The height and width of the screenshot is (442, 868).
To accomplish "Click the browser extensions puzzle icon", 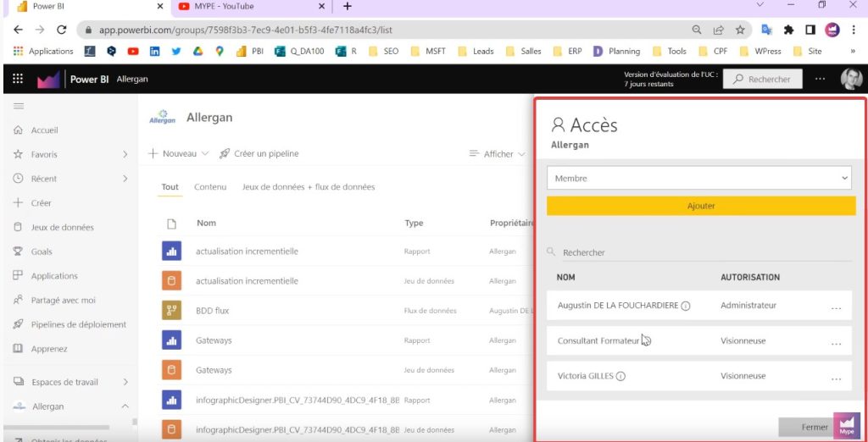I will pos(789,30).
